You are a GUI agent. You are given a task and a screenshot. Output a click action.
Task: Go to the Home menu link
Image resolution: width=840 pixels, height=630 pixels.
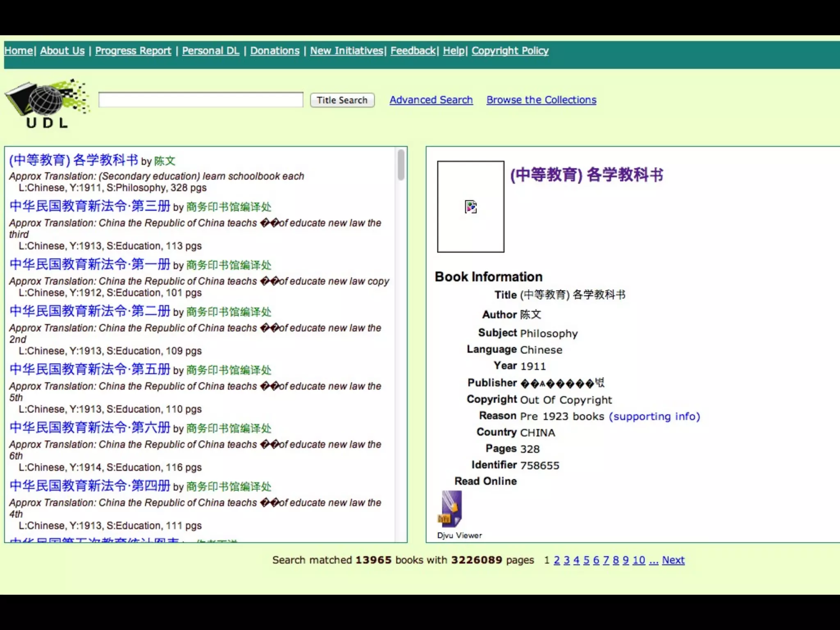[18, 51]
